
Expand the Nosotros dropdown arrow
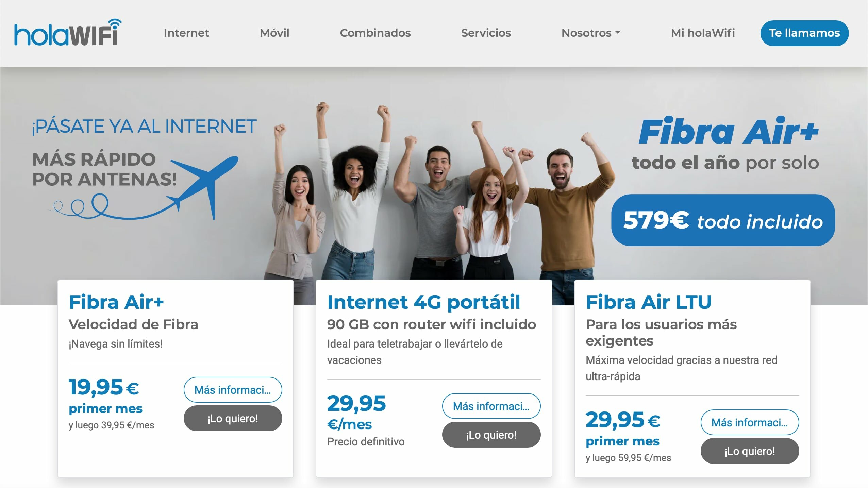tap(618, 33)
